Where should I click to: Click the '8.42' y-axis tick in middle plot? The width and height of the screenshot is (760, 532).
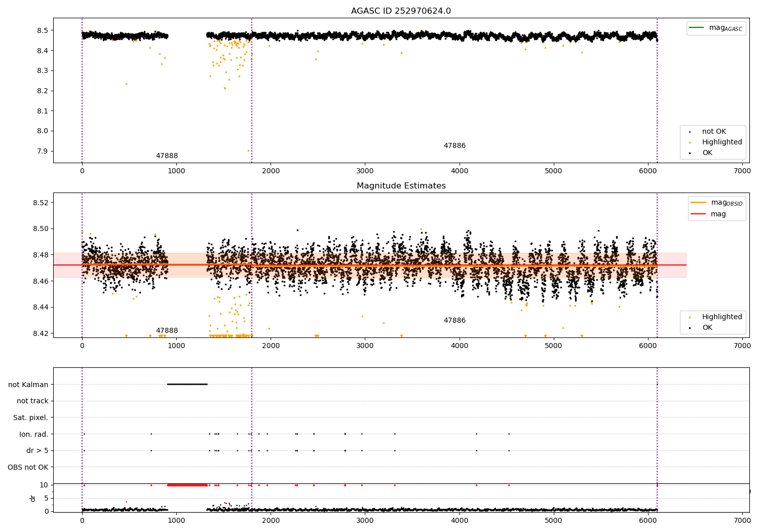coord(41,333)
